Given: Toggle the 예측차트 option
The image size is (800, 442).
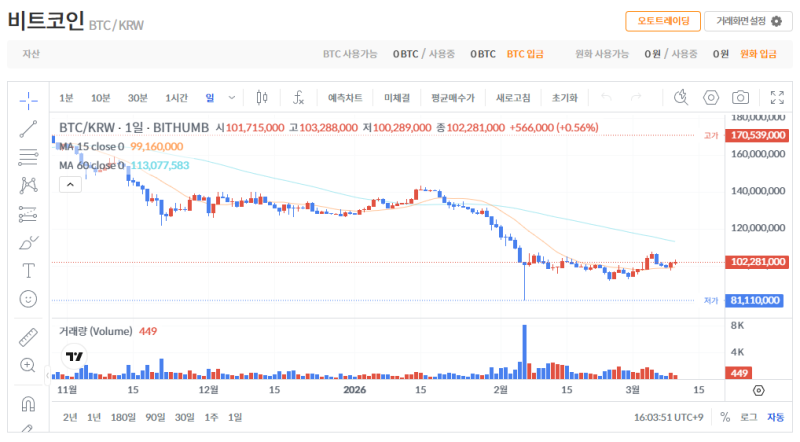Looking at the screenshot, I should pyautogui.click(x=345, y=98).
